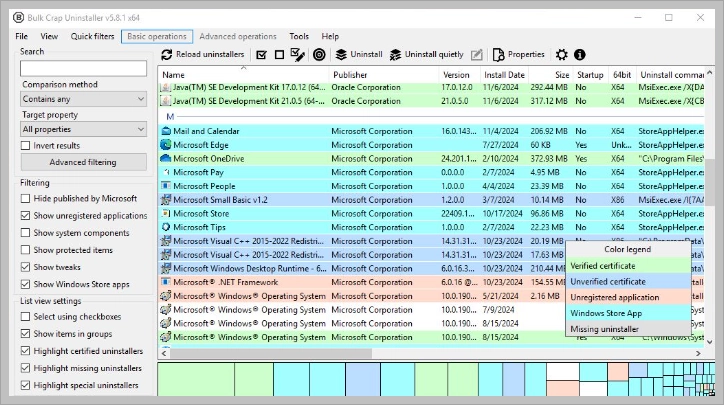Open the View menu

coord(49,36)
